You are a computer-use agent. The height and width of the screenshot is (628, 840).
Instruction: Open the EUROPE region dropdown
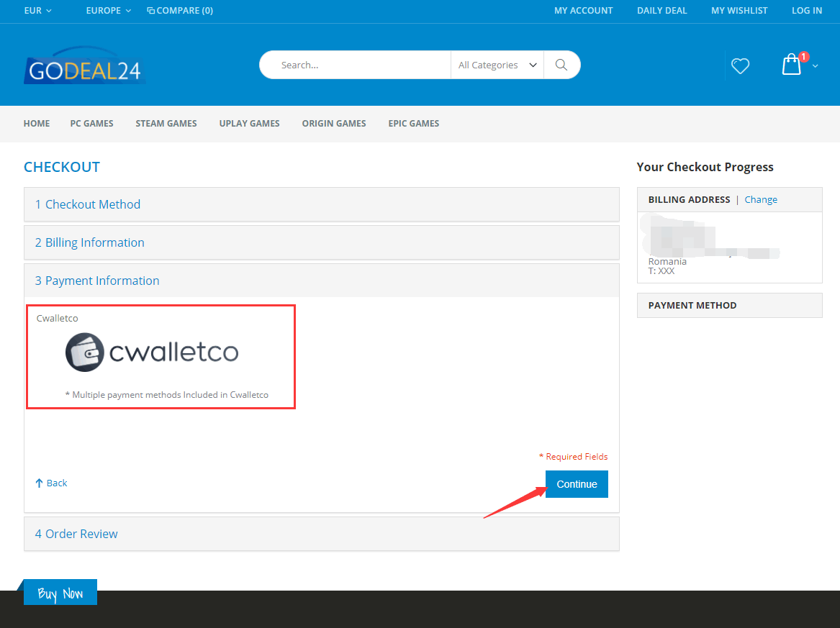pyautogui.click(x=108, y=11)
